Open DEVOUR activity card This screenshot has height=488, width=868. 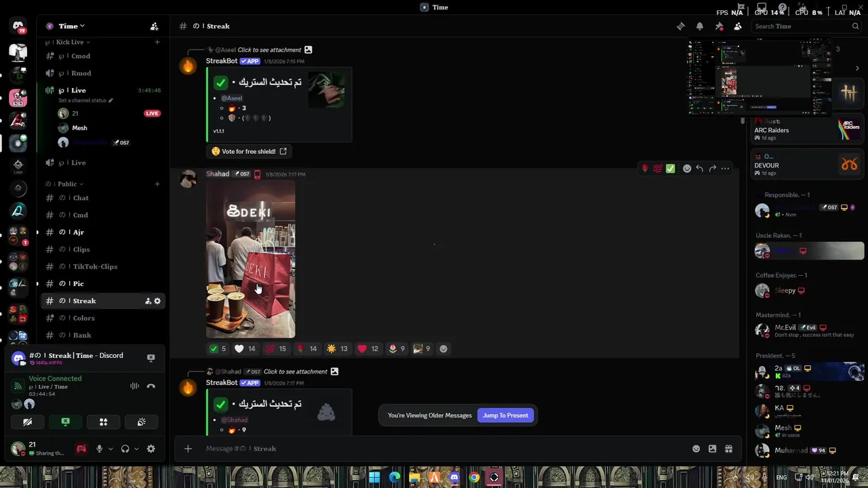pos(807,165)
